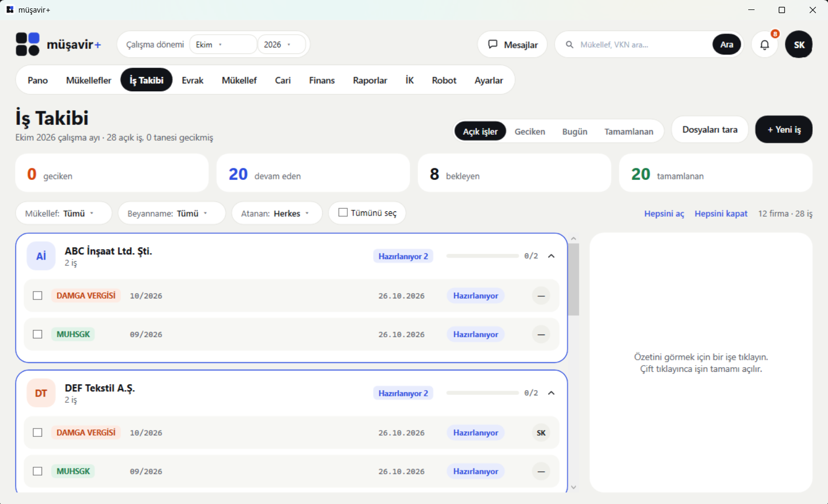Click the müşavir+ app icon in title bar
The height and width of the screenshot is (504, 828).
[9, 9]
